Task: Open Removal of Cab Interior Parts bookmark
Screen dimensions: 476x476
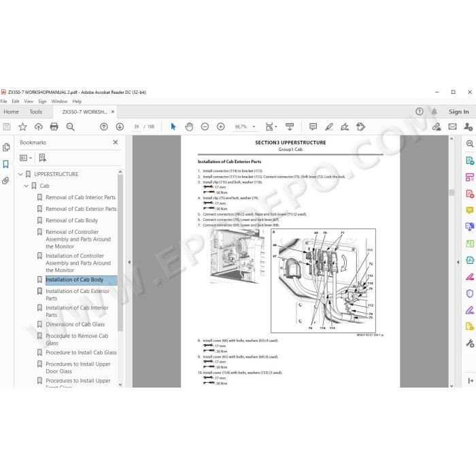Action: tap(80, 197)
